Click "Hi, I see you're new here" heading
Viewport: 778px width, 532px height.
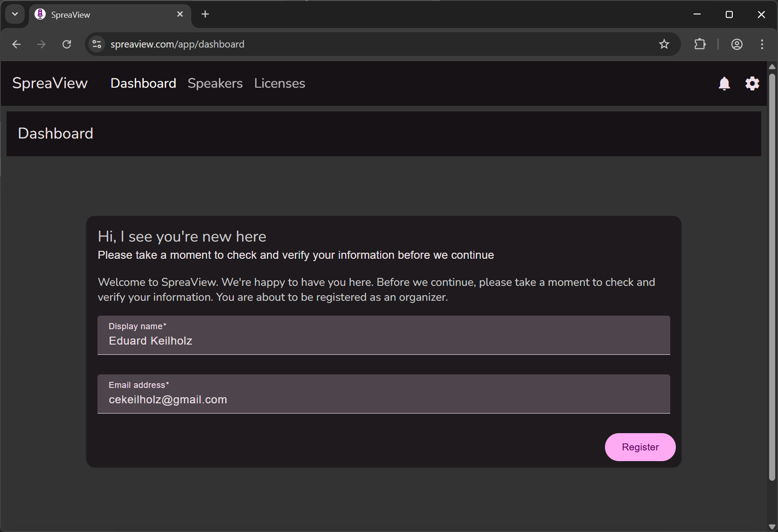182,237
